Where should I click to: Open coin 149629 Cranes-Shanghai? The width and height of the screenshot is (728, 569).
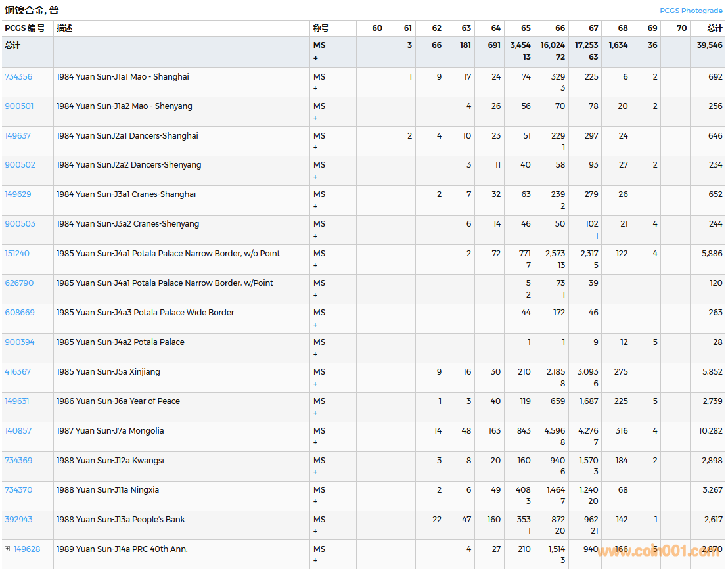18,194
